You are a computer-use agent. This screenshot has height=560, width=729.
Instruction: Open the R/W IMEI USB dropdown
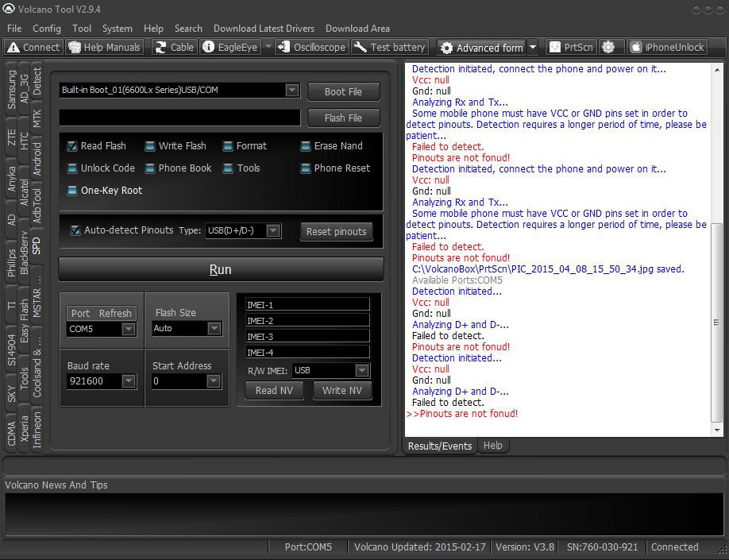pyautogui.click(x=361, y=370)
